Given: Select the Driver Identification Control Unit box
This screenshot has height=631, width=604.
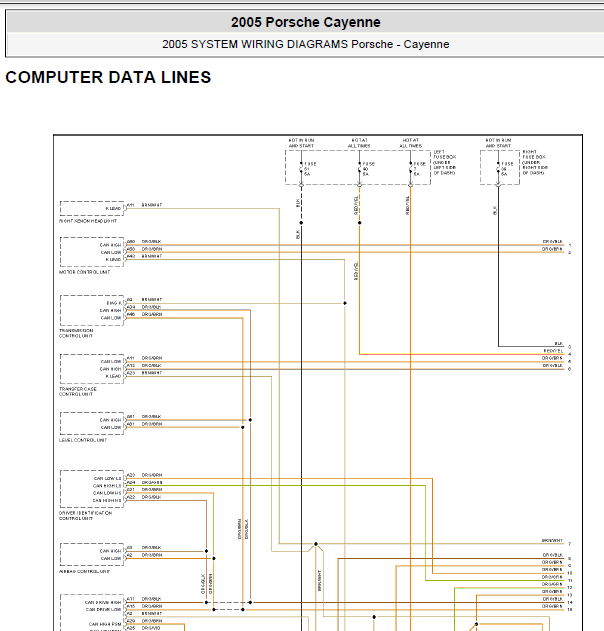Looking at the screenshot, I should pos(92,489).
